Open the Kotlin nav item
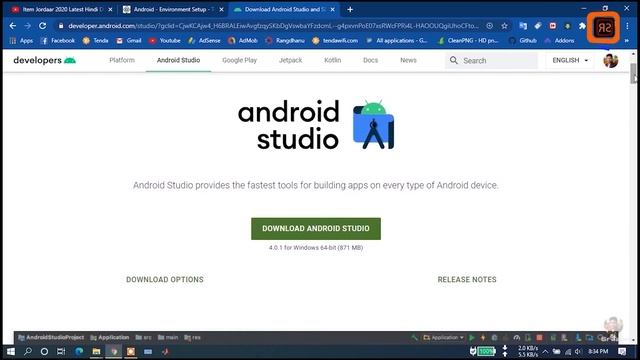Screen dimensions: 640x360 point(333,60)
